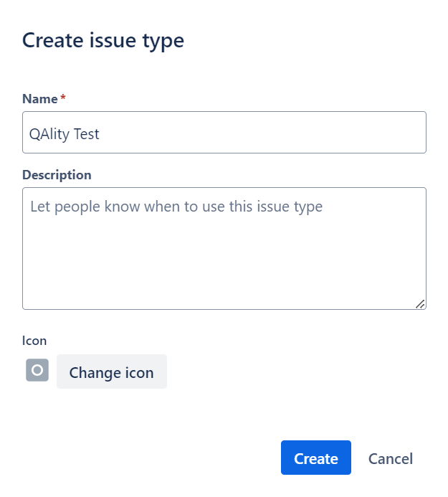The height and width of the screenshot is (497, 448).
Task: Click the "QAlity Test" text in Name
Action: [x=64, y=134]
